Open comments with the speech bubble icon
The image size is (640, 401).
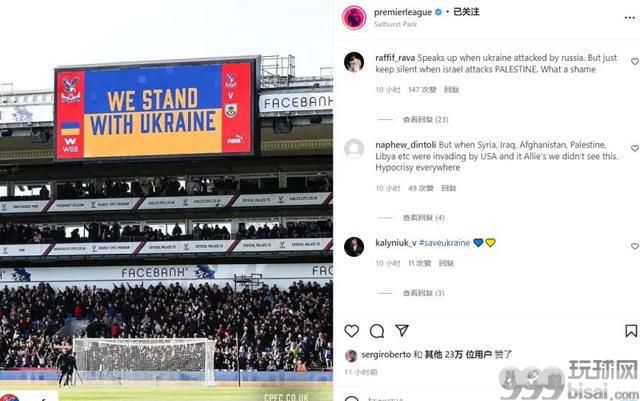click(x=377, y=331)
